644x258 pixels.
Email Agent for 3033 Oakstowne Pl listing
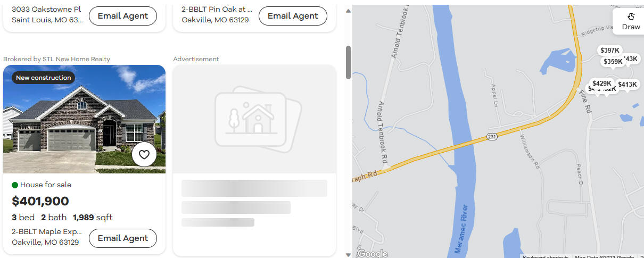123,16
